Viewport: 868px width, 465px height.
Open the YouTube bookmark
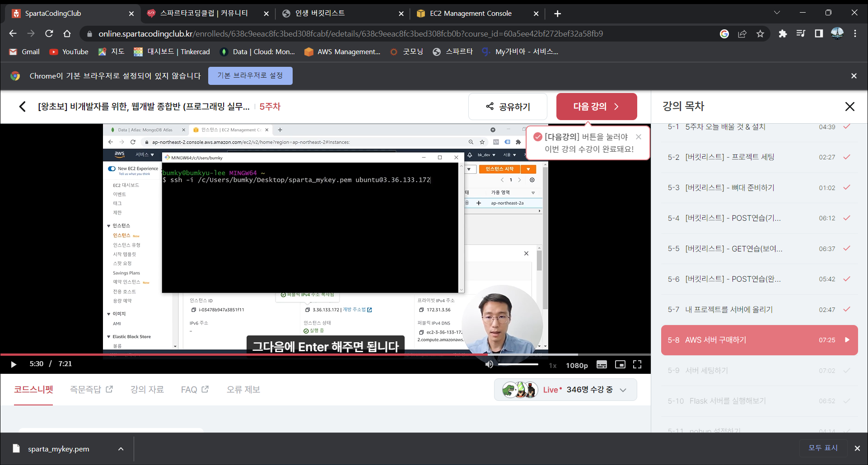pos(69,51)
